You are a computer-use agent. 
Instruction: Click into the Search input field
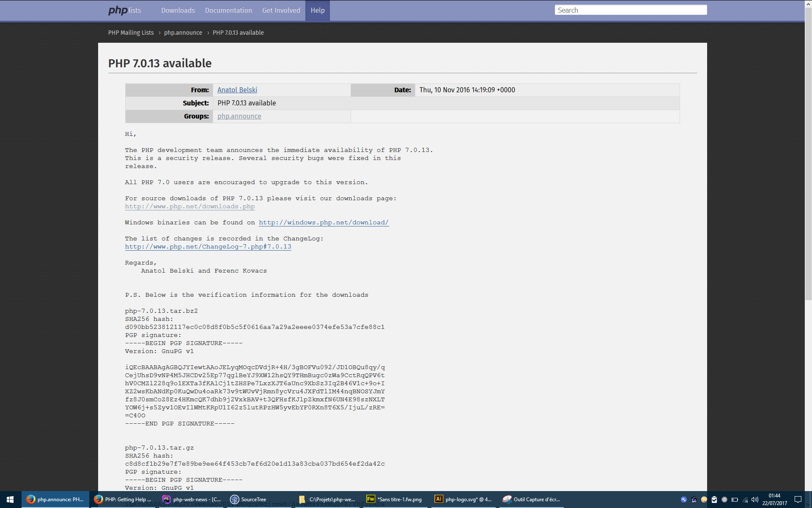tap(630, 10)
